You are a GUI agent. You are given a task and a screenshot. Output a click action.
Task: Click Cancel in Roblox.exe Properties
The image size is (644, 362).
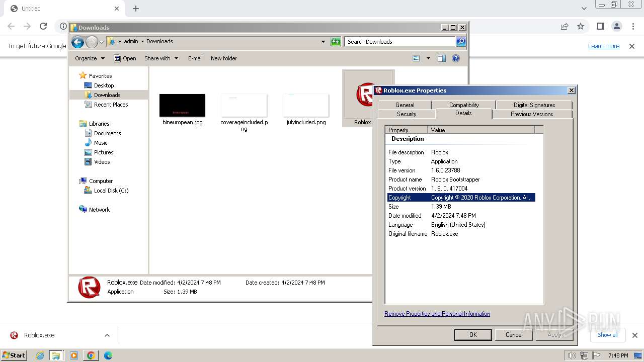[x=514, y=335]
